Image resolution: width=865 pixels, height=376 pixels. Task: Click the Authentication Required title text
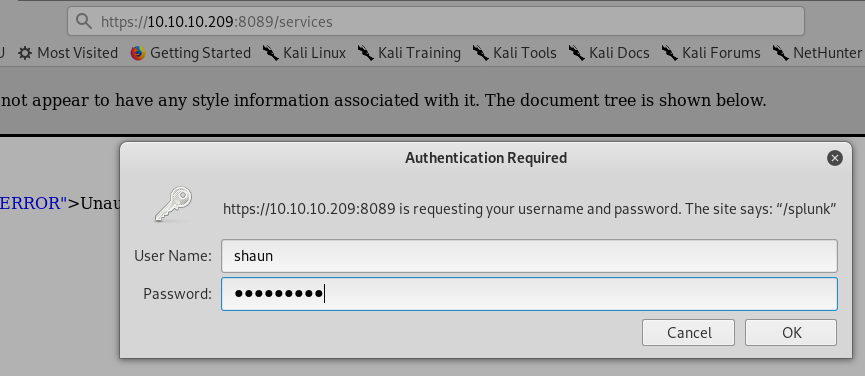[x=485, y=158]
